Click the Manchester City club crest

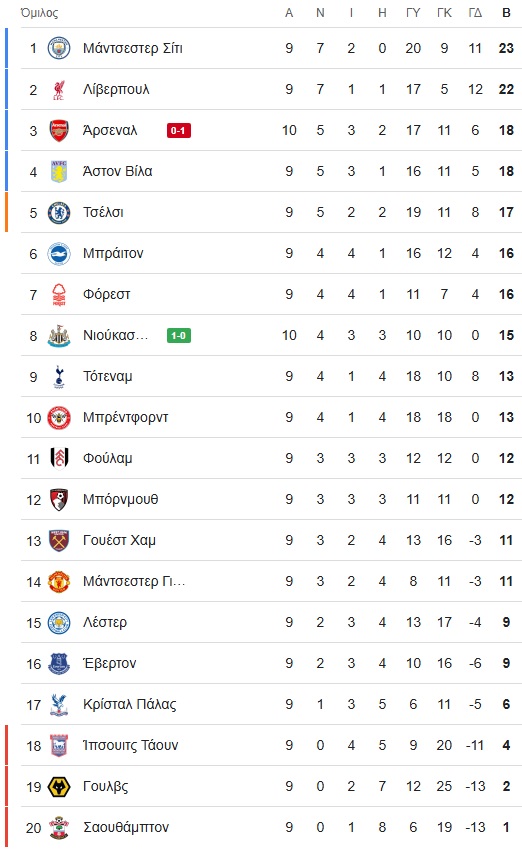(x=59, y=48)
